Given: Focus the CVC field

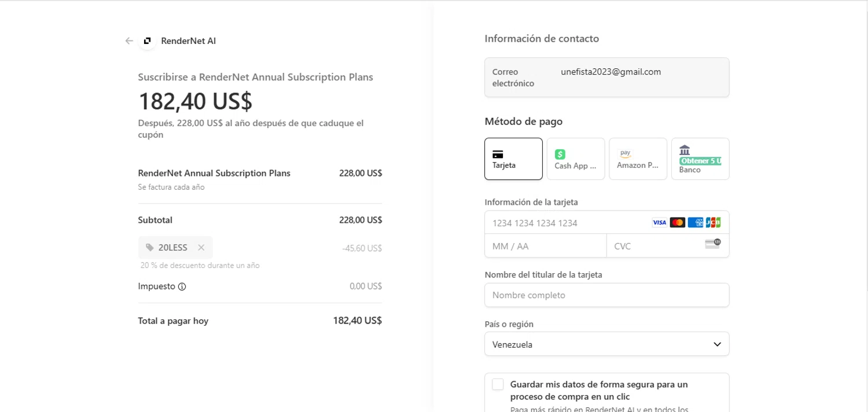Looking at the screenshot, I should tap(668, 246).
